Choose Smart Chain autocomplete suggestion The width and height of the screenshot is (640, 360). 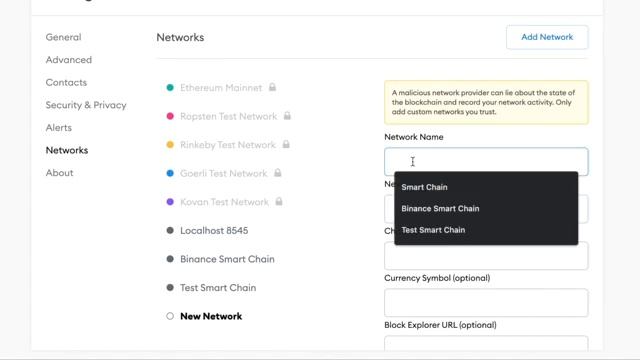[x=486, y=187]
